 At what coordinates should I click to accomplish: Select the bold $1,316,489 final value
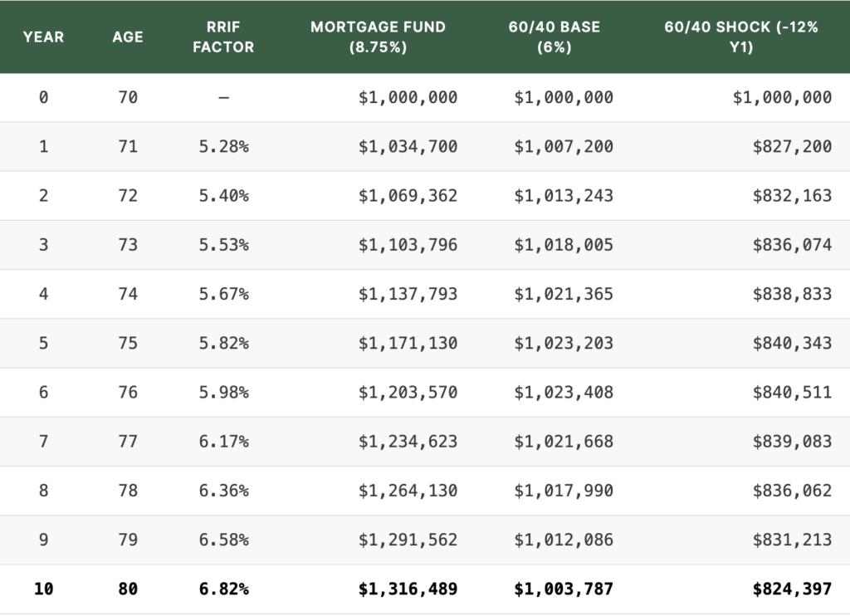point(408,589)
